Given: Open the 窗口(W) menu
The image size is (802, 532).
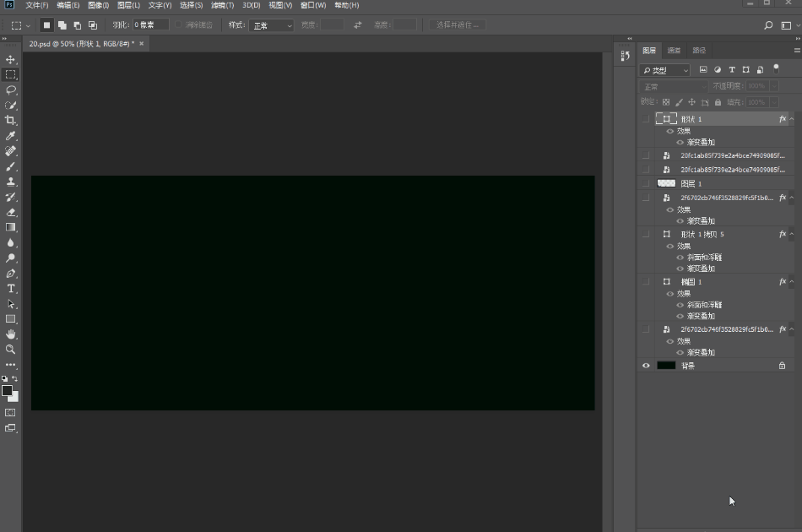Looking at the screenshot, I should coord(313,5).
